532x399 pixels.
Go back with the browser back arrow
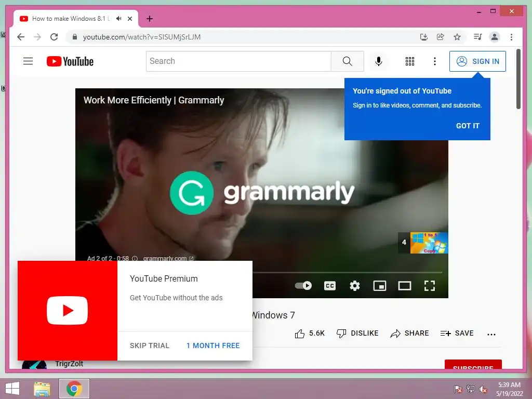(21, 37)
